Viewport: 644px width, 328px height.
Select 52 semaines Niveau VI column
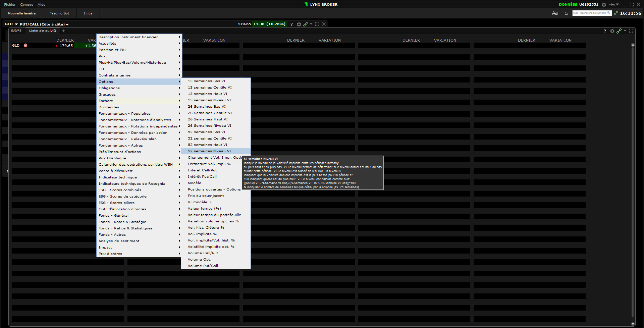216,151
